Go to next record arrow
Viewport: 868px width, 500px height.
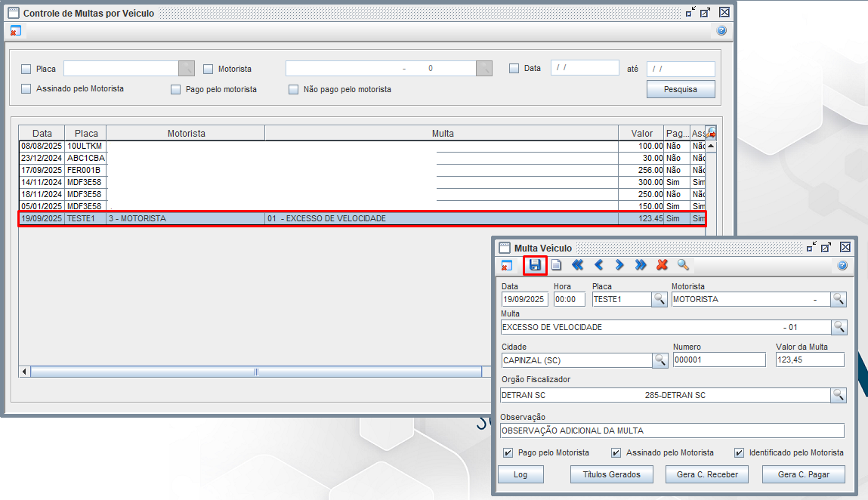(619, 265)
